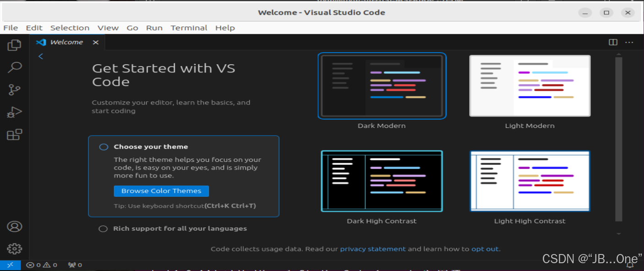Close the Welcome tab
Viewport: 644px width, 271px height.
[x=95, y=42]
